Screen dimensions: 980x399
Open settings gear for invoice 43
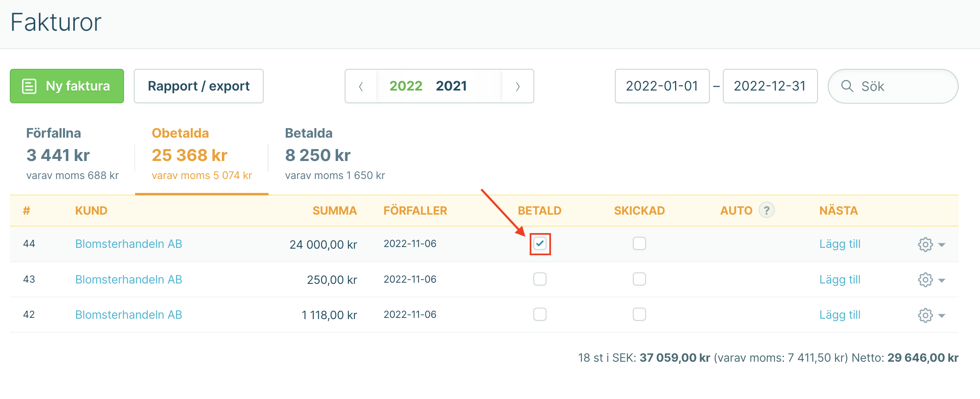pyautogui.click(x=925, y=280)
